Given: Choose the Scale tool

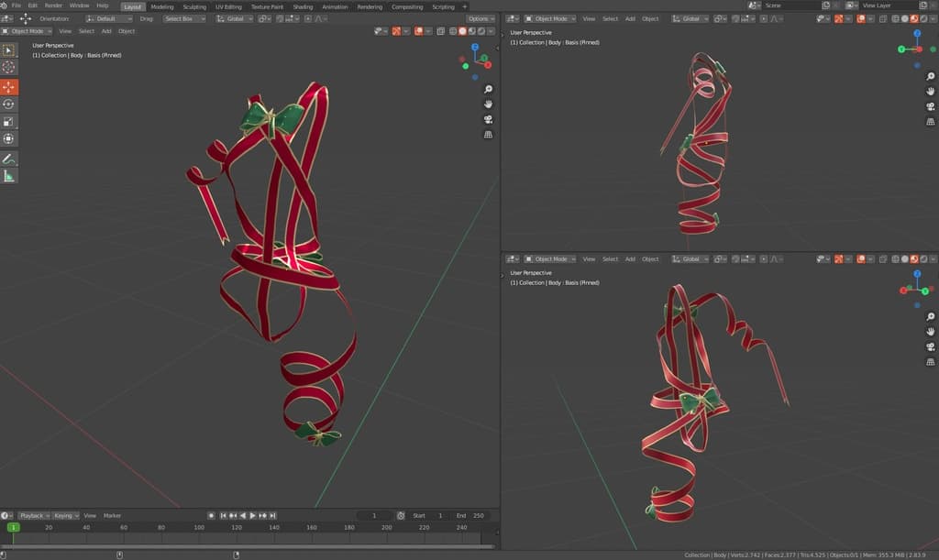Looking at the screenshot, I should pos(9,121).
